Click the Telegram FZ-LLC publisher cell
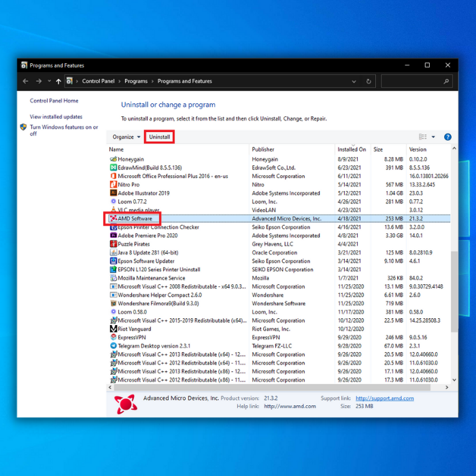Screen dimensions: 476x476 coord(272,346)
